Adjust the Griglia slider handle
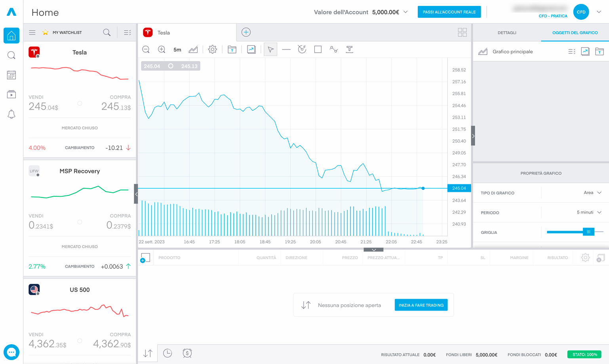This screenshot has height=364, width=609. (588, 232)
